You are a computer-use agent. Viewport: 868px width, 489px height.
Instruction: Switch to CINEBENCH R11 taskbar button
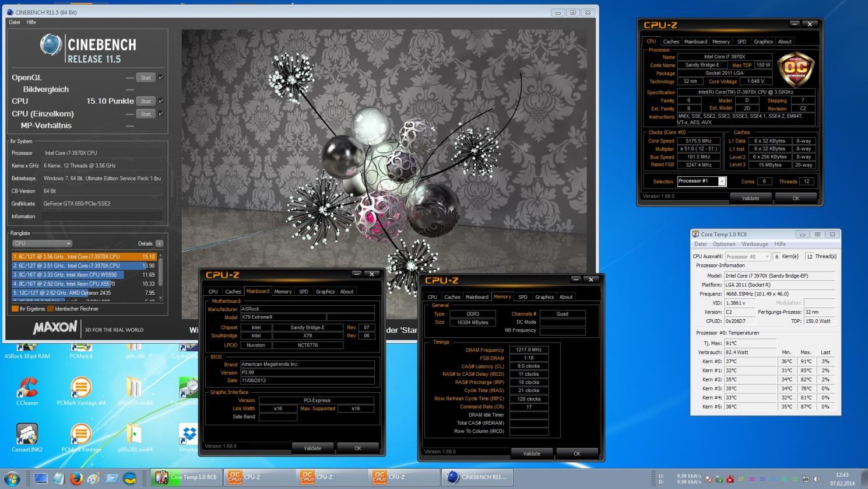click(477, 477)
